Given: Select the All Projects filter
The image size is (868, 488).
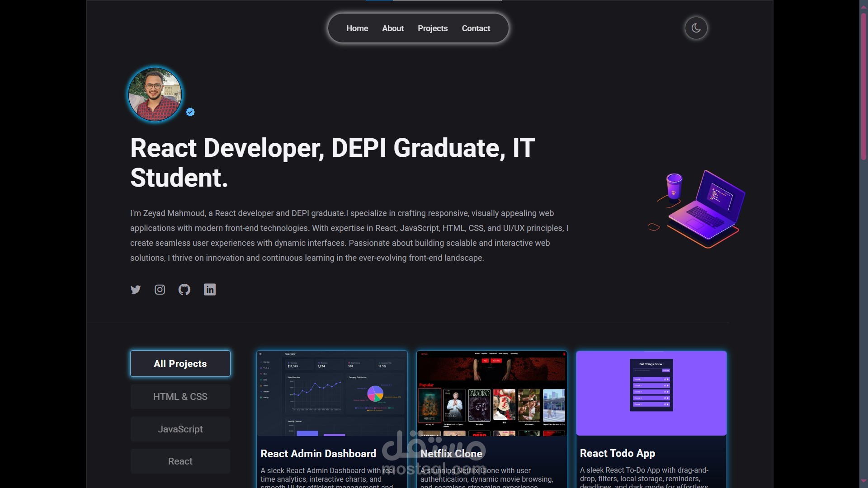Looking at the screenshot, I should pos(180,364).
